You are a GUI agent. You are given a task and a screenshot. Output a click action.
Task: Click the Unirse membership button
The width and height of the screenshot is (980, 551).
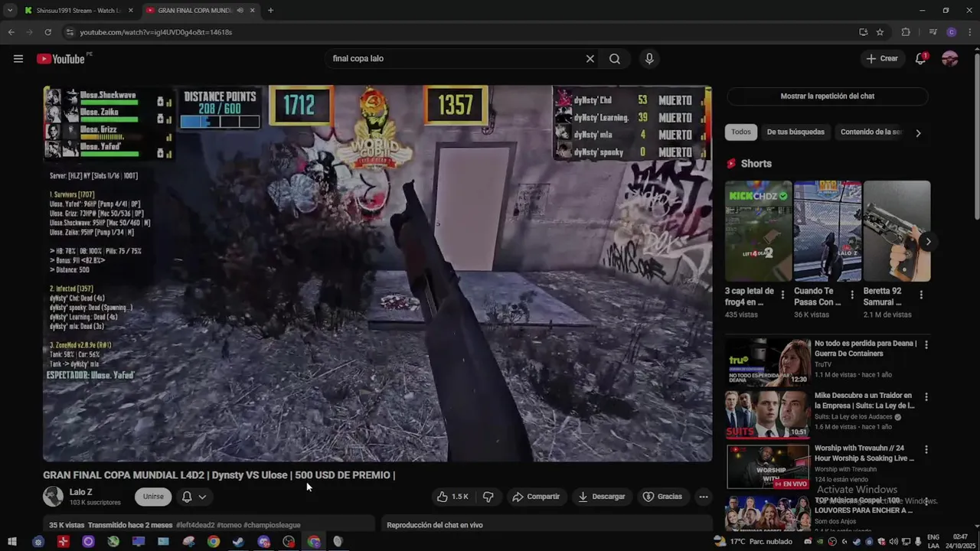pos(153,497)
